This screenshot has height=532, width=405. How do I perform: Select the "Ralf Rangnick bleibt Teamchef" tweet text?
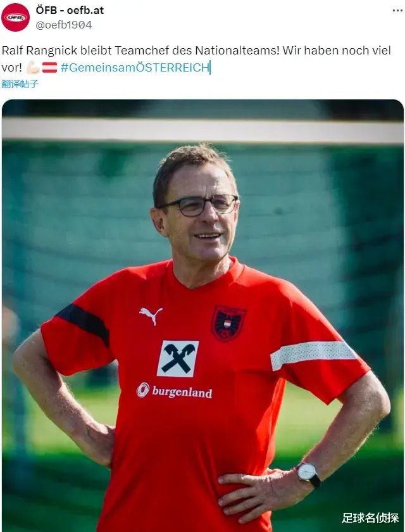coord(196,59)
